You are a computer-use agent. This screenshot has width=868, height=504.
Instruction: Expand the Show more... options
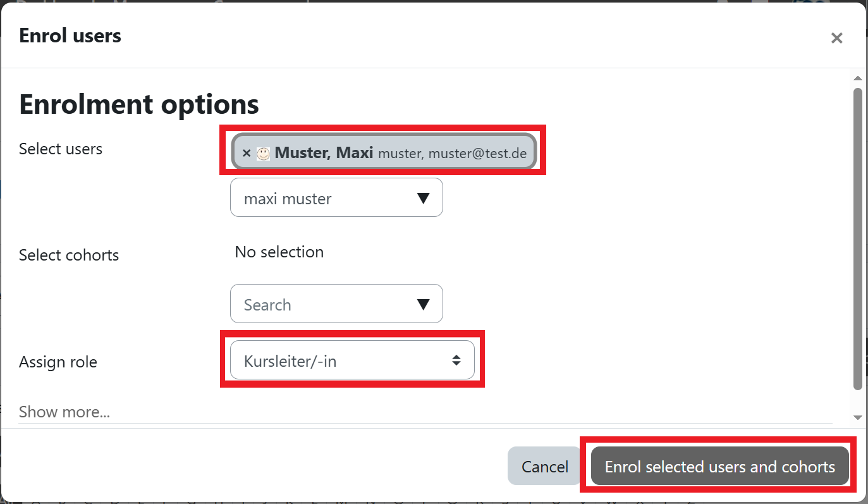click(x=64, y=412)
